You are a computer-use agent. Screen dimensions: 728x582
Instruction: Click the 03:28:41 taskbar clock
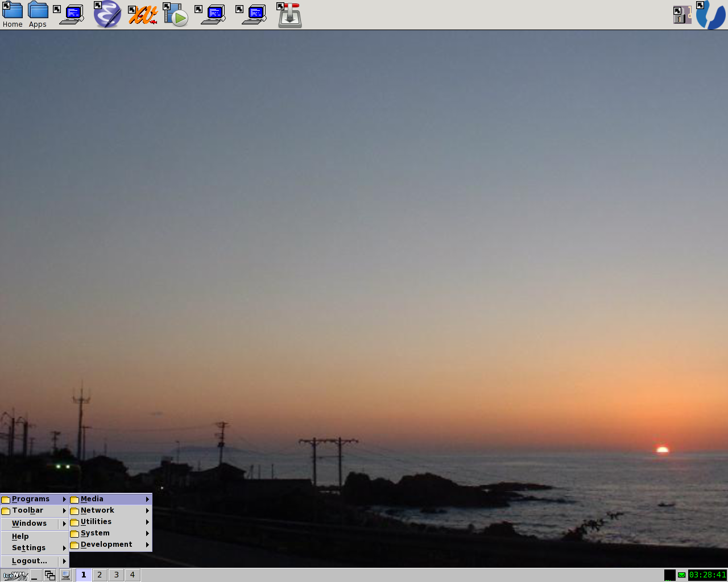click(708, 575)
